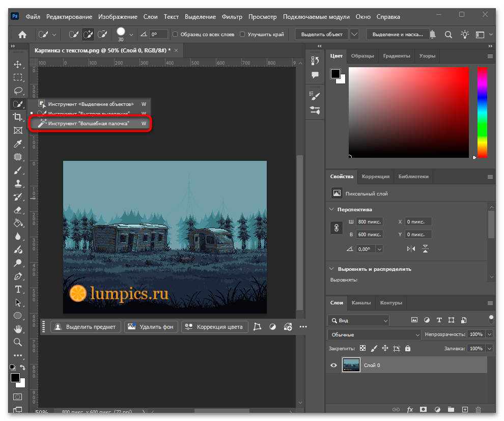Toggle lock all on the layer
The image size is (504, 421).
tap(408, 348)
